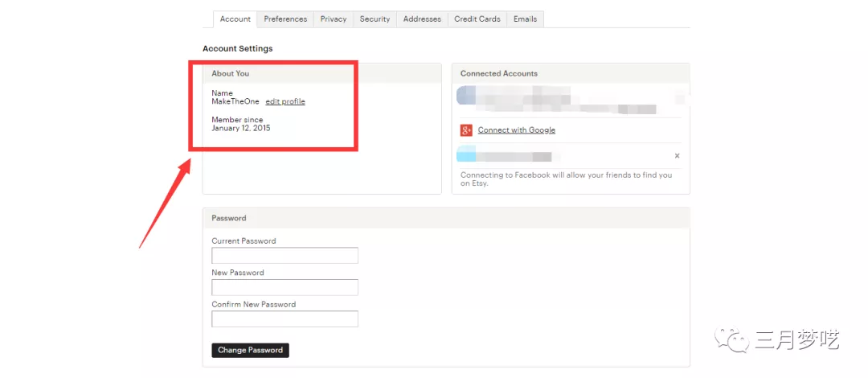Switch to the Emails tab
The width and height of the screenshot is (868, 378).
pos(525,18)
